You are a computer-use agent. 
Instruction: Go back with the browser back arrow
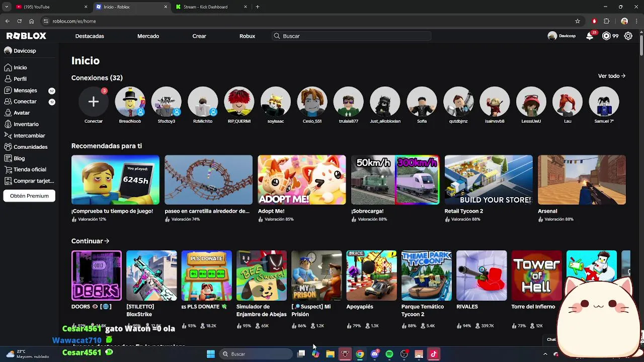(x=7, y=21)
